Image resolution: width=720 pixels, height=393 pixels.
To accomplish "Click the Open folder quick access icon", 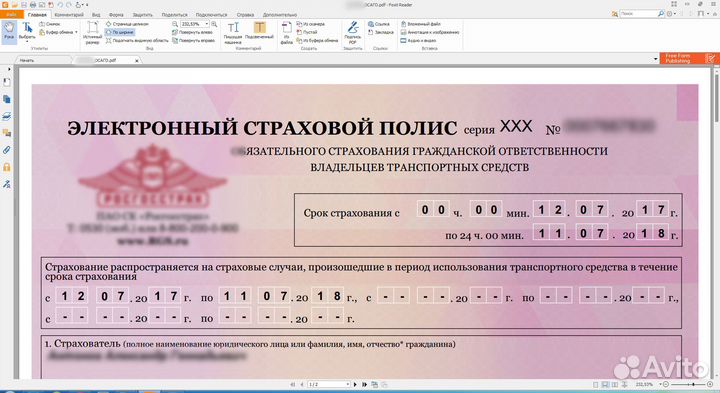I will 15,5.
